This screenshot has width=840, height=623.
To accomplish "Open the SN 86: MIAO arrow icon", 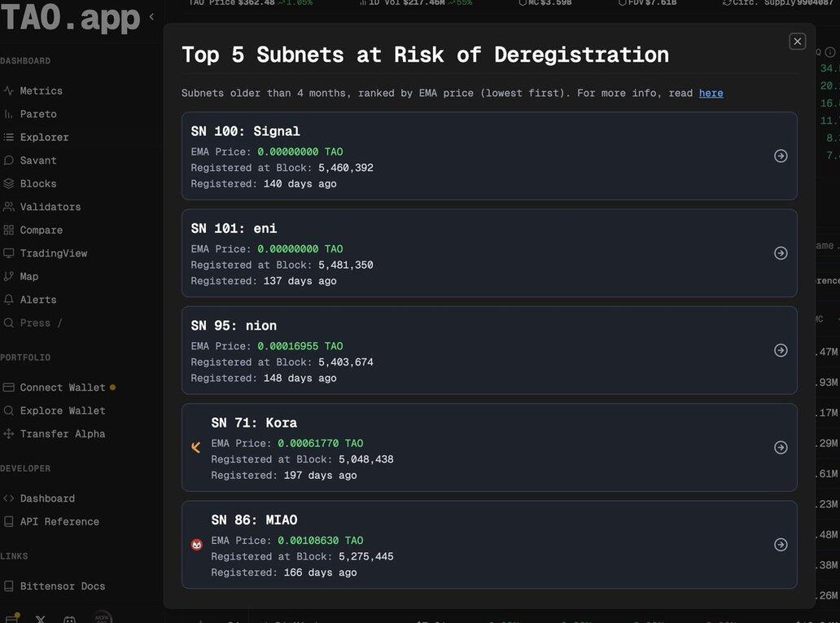I will click(781, 545).
